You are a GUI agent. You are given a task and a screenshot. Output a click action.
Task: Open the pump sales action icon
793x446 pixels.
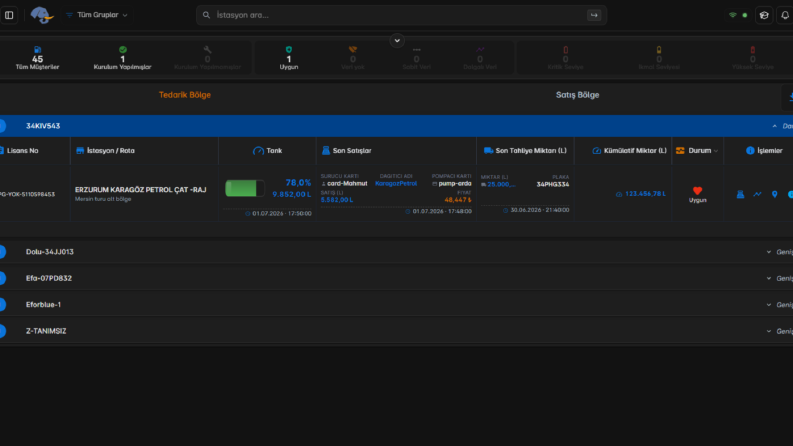tap(740, 194)
